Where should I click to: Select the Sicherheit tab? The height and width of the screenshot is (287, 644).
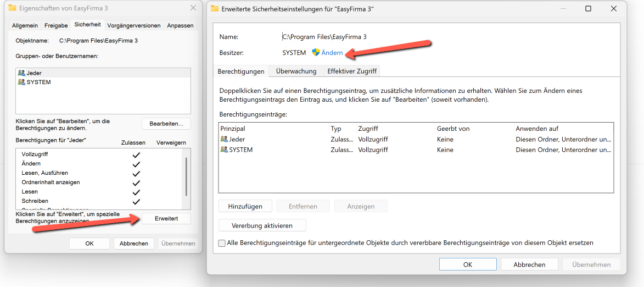87,25
